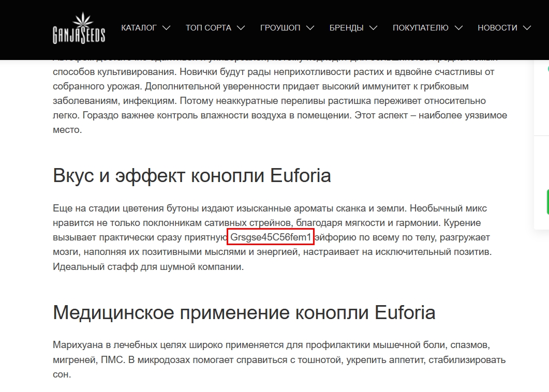The width and height of the screenshot is (549, 392).
Task: Click the green status dot in the sidebar
Action: [x=547, y=68]
